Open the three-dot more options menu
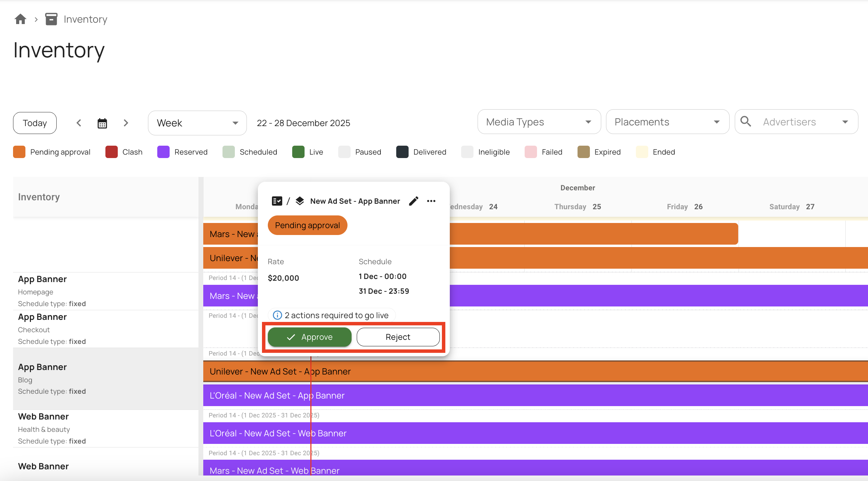This screenshot has width=868, height=481. pos(431,201)
